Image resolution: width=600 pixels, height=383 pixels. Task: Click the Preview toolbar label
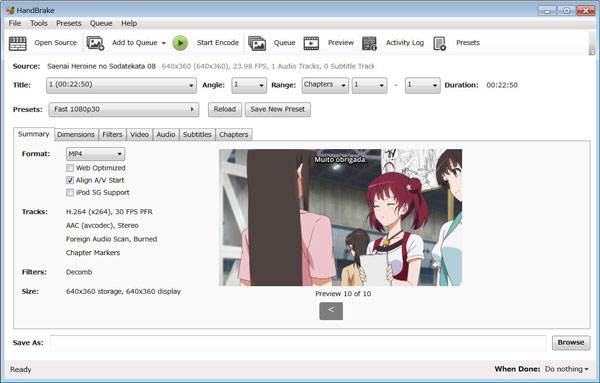(x=341, y=43)
